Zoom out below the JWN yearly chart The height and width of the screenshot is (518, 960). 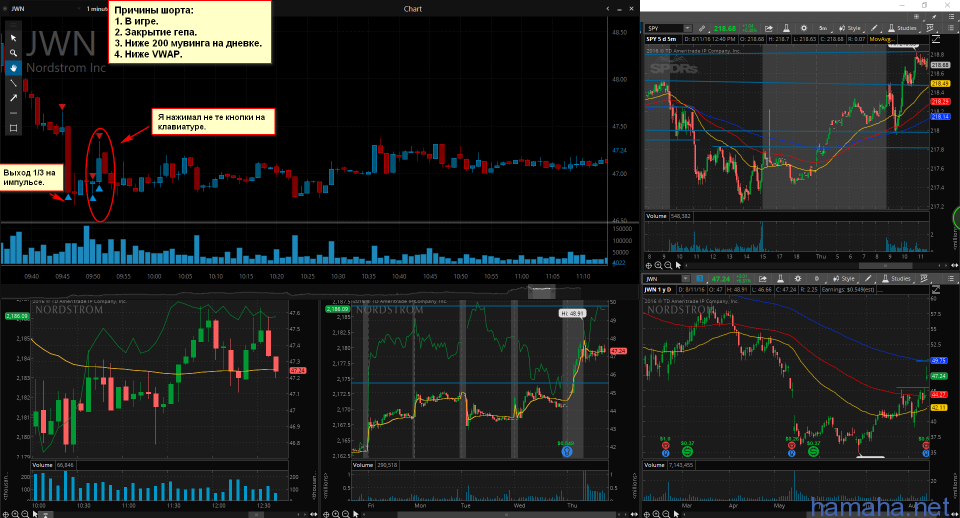point(666,514)
